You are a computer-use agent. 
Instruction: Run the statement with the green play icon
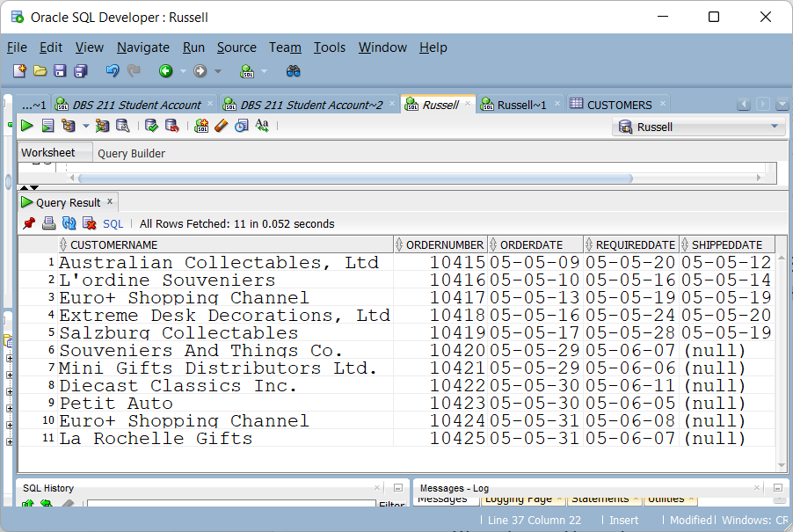[x=27, y=127]
